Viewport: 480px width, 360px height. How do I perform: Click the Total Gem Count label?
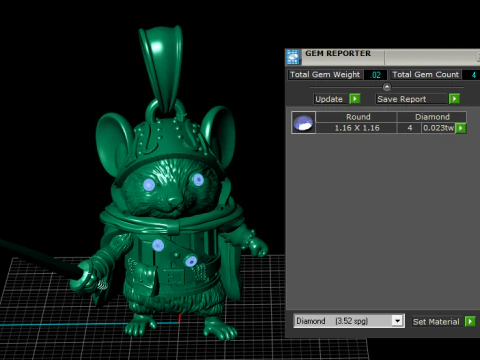[x=426, y=75]
